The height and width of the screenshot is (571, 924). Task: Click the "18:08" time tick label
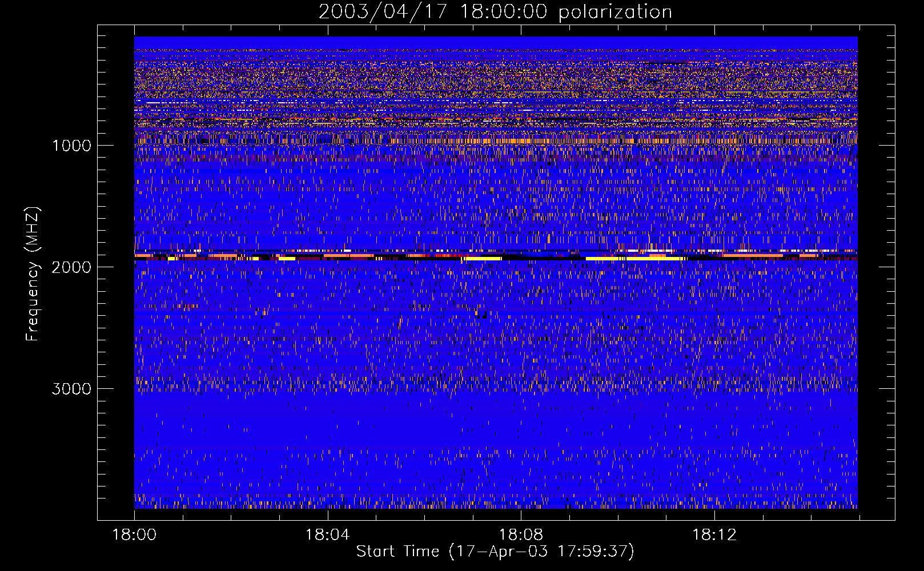click(521, 535)
